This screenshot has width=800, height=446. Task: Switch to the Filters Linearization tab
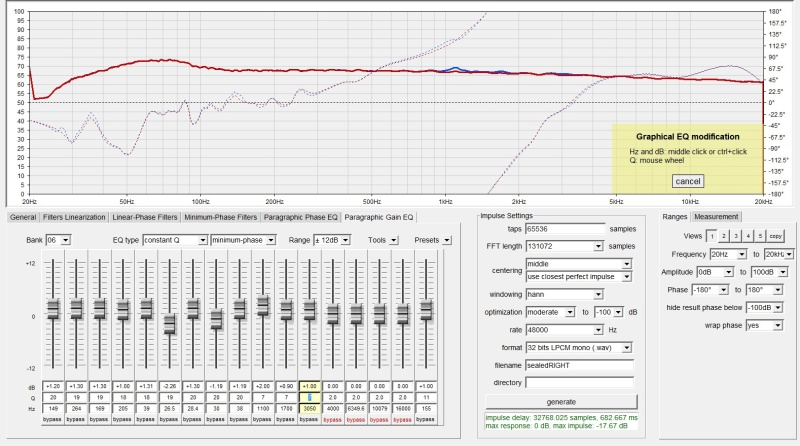73,216
